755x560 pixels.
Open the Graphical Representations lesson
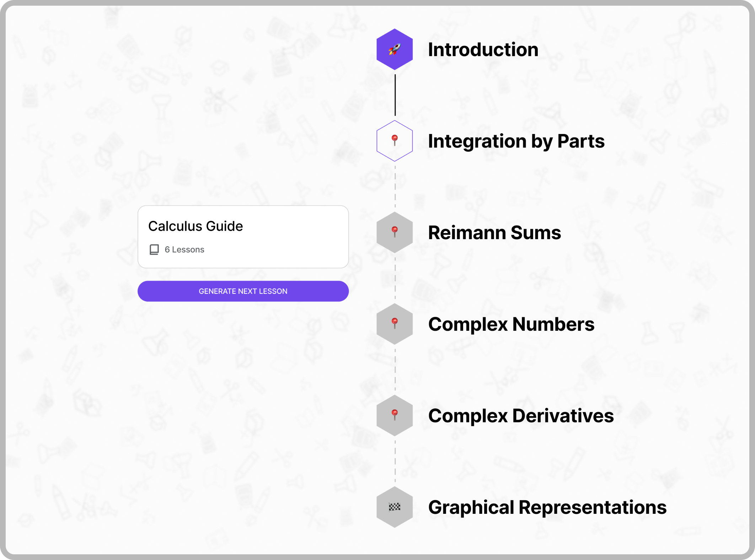548,507
